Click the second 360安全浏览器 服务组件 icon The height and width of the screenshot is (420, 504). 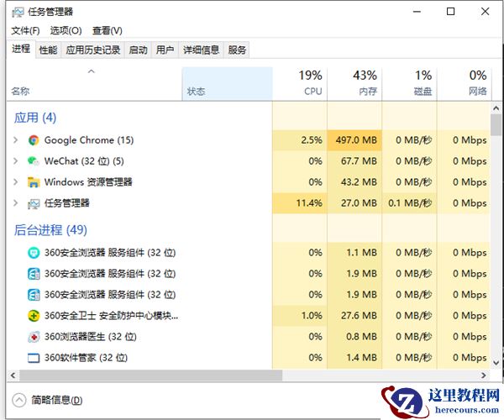(x=34, y=274)
